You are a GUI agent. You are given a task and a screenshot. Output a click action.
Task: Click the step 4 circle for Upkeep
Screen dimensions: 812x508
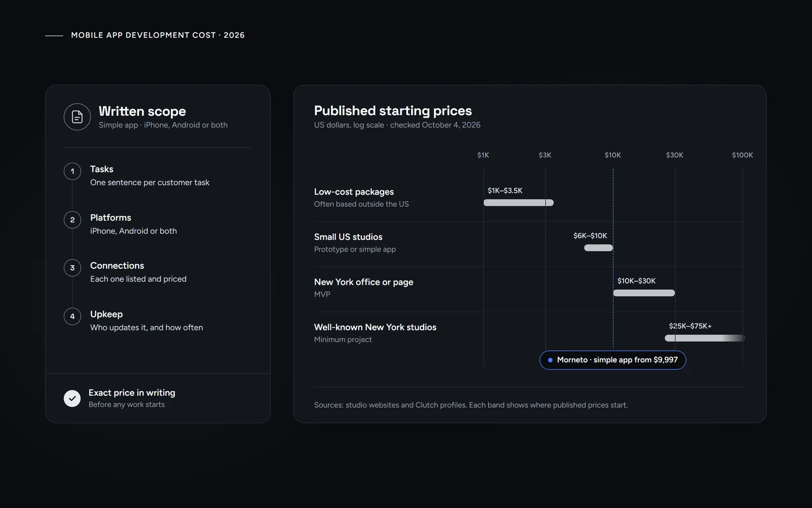point(73,316)
